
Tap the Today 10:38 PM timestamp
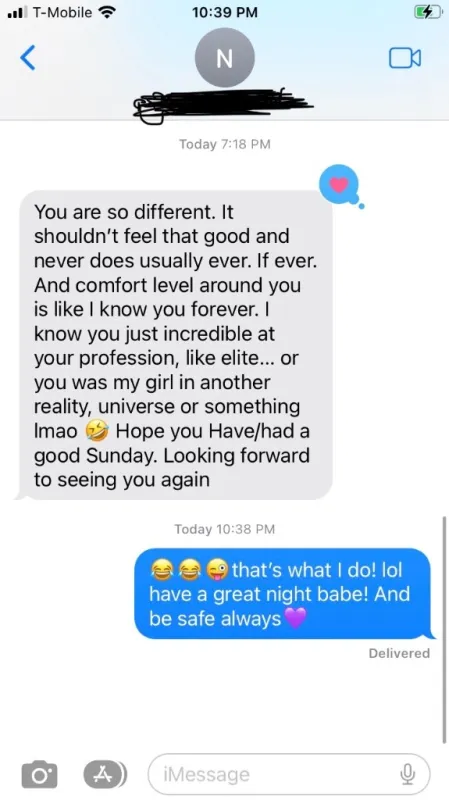pyautogui.click(x=224, y=529)
